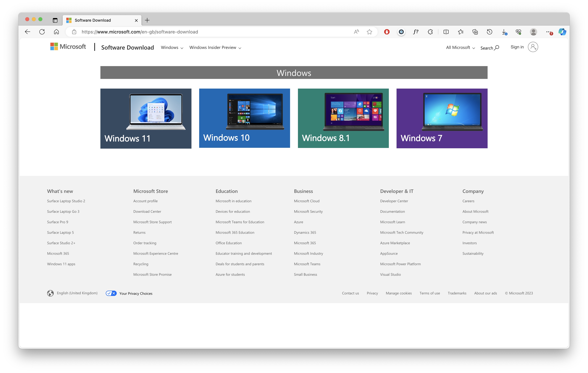Open About our ads footer link
Image resolution: width=588 pixels, height=373 pixels.
coord(485,293)
